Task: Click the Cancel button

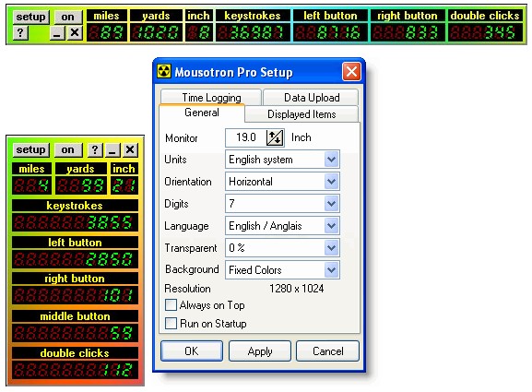Action: [327, 350]
